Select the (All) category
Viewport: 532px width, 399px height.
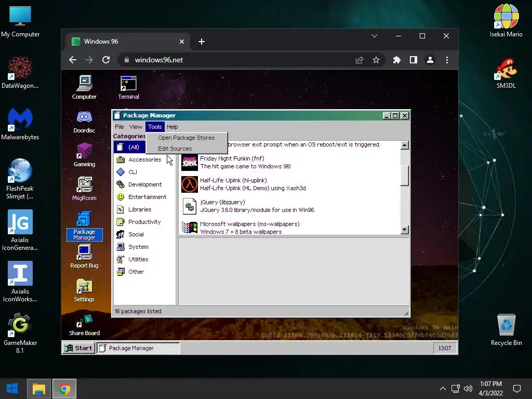click(129, 147)
